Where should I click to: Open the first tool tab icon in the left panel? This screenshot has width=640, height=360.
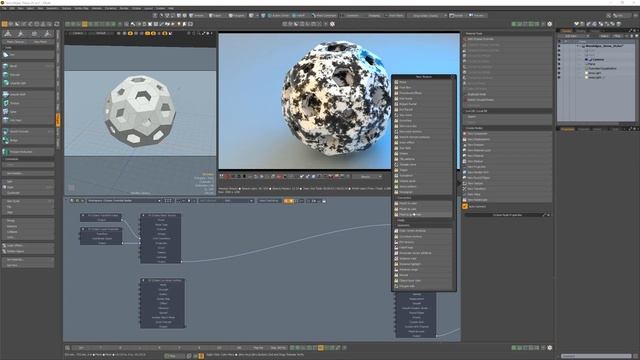pos(8,34)
